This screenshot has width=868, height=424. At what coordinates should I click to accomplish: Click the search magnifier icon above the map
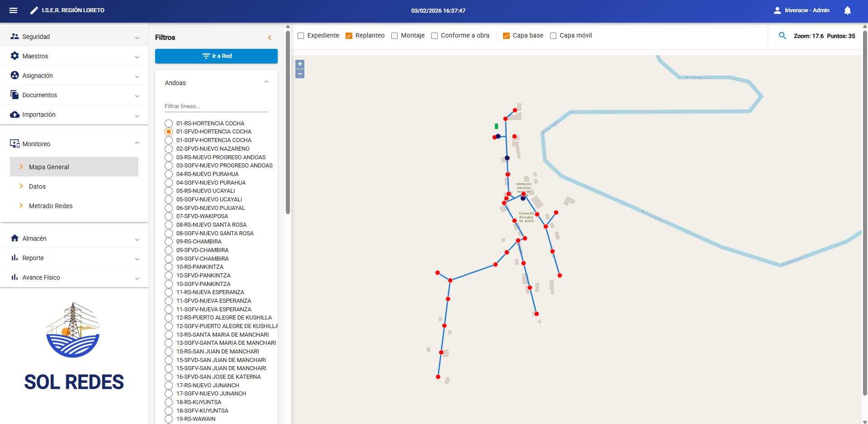pyautogui.click(x=783, y=35)
